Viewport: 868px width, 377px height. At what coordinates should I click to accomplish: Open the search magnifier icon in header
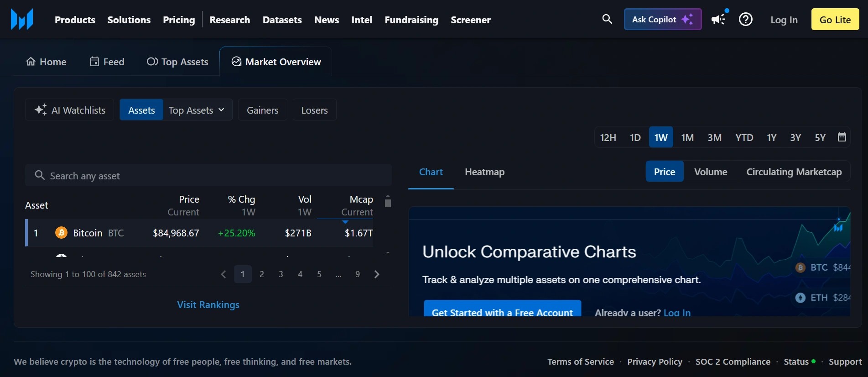[x=607, y=19]
